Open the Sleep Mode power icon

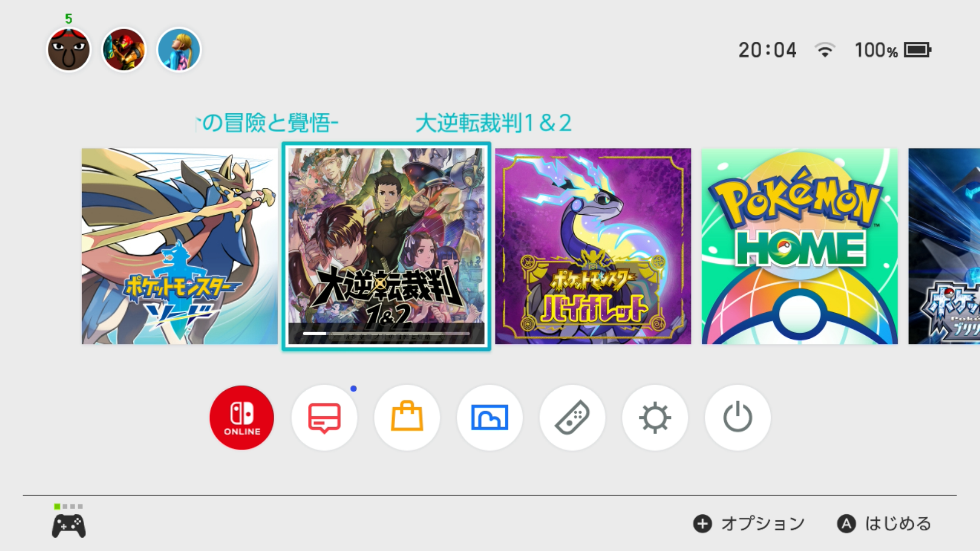(738, 418)
